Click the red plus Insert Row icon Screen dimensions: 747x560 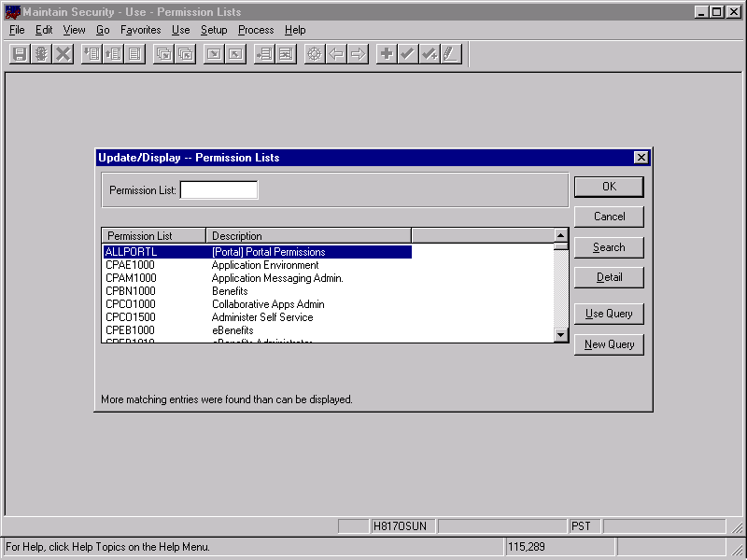[x=386, y=53]
